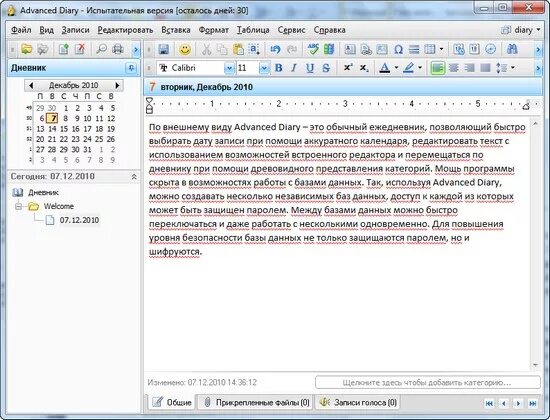The height and width of the screenshot is (420, 550).
Task: Go to the next diary entry
Action: point(518,404)
